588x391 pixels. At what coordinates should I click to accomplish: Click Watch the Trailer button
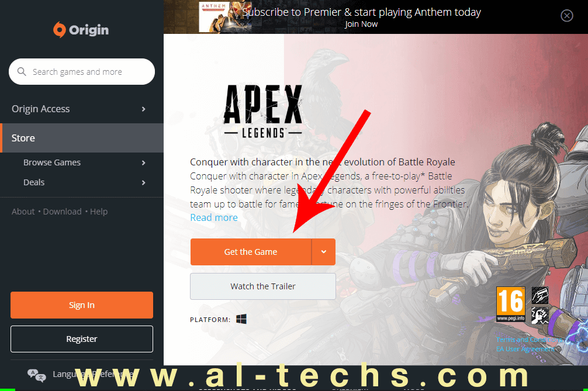(x=263, y=286)
